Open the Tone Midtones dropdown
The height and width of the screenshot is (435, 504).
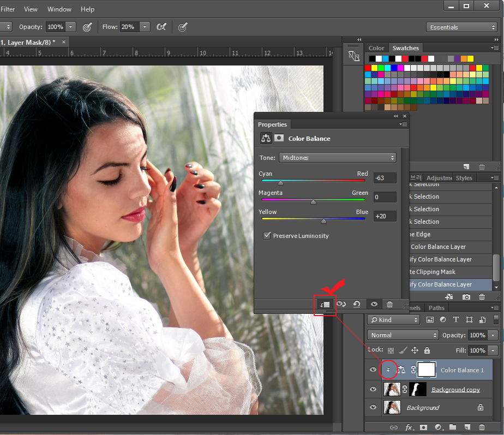click(x=338, y=158)
